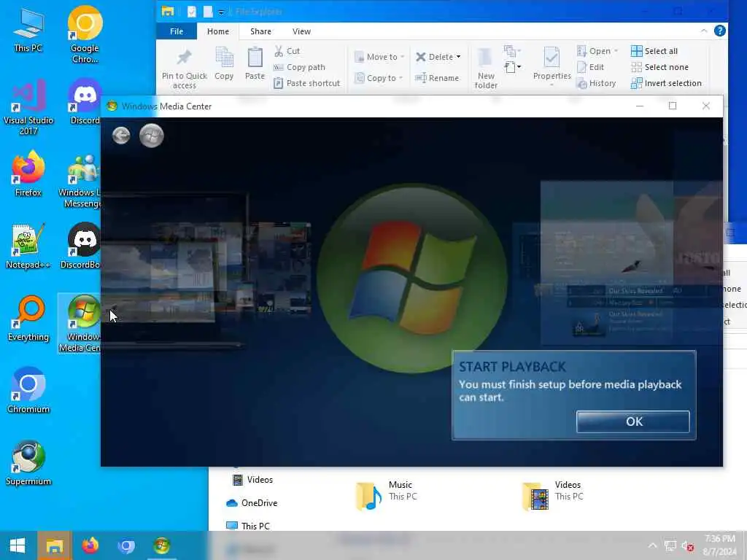This screenshot has width=747, height=560.
Task: Click the File Explorer help question icon
Action: [x=719, y=31]
